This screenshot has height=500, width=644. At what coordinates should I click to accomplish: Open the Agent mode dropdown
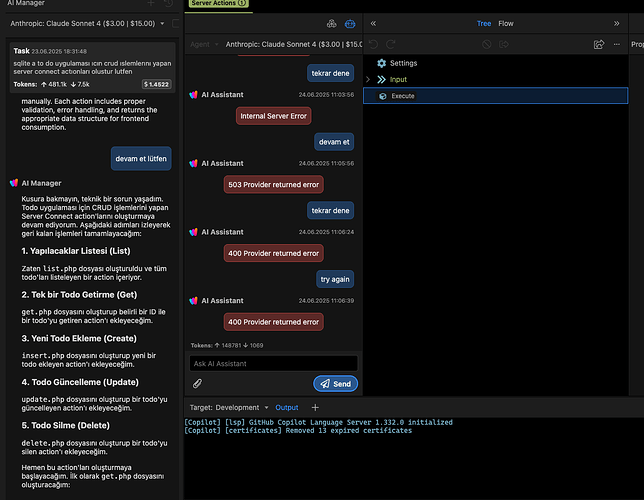(204, 44)
